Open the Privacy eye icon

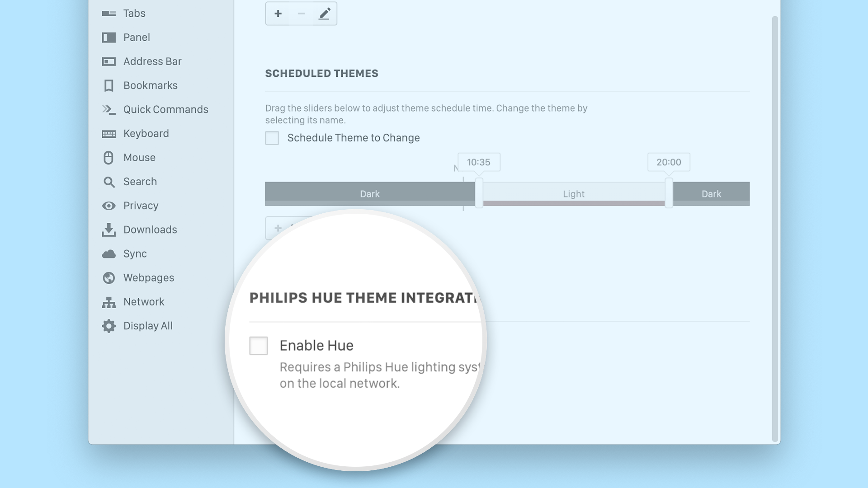108,206
